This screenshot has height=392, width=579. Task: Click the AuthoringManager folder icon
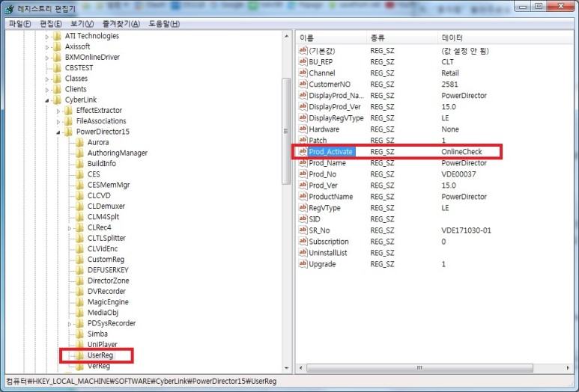(79, 153)
